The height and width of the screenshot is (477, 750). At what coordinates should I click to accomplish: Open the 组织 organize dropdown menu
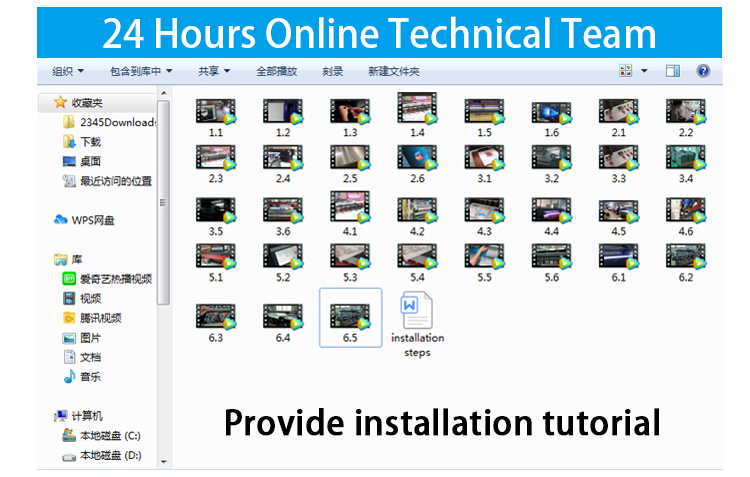[68, 71]
